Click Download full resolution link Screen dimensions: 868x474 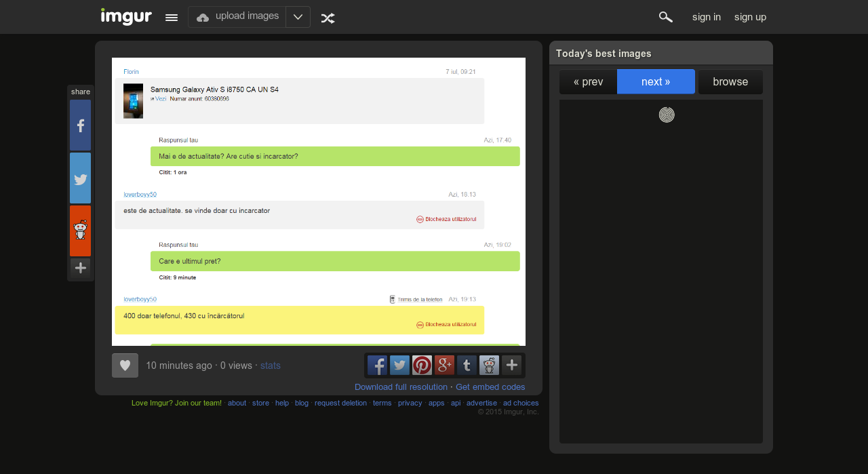click(401, 387)
